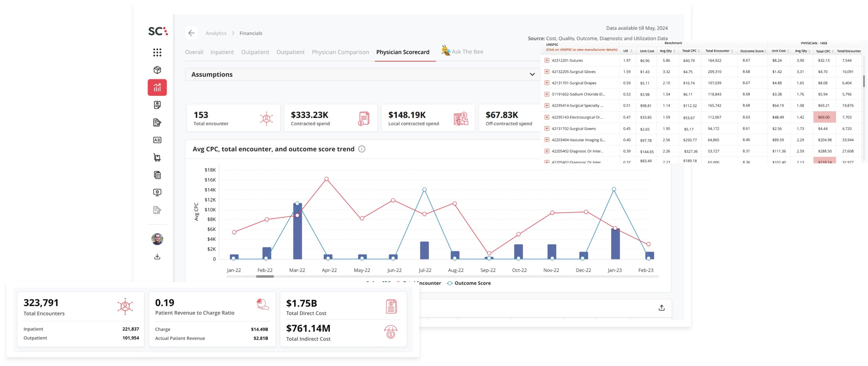Click the Apr-22 peak point on red line
This screenshot has width=868, height=366.
coord(326,179)
